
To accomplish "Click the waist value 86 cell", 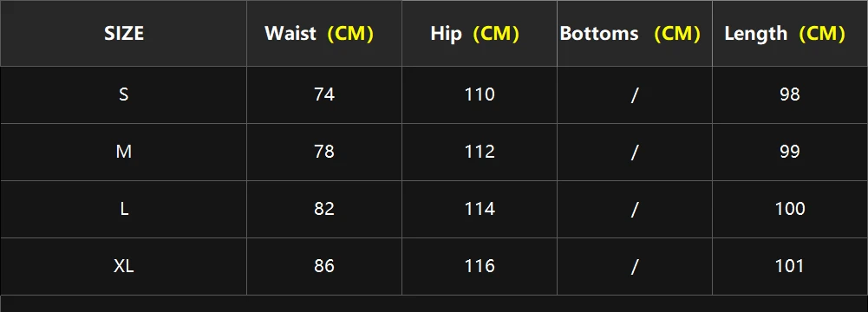I will click(x=324, y=267).
